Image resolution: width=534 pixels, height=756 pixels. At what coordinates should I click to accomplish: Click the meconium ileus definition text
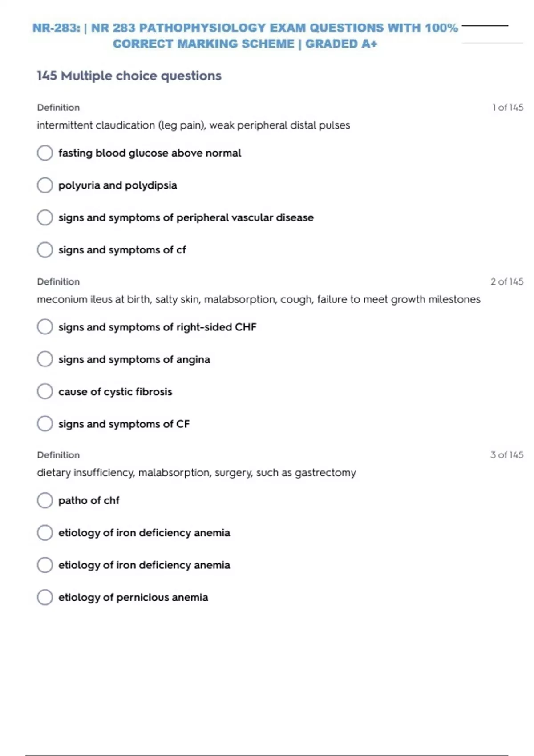pyautogui.click(x=259, y=299)
